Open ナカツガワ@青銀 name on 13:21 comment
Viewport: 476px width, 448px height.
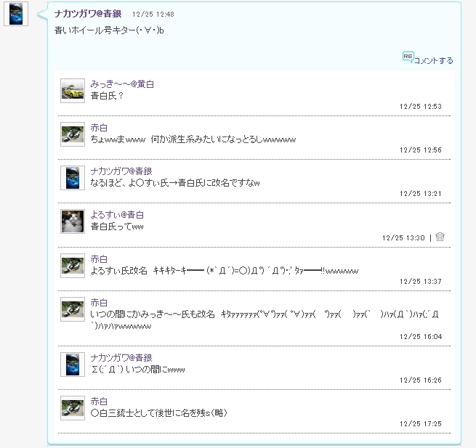pos(121,171)
